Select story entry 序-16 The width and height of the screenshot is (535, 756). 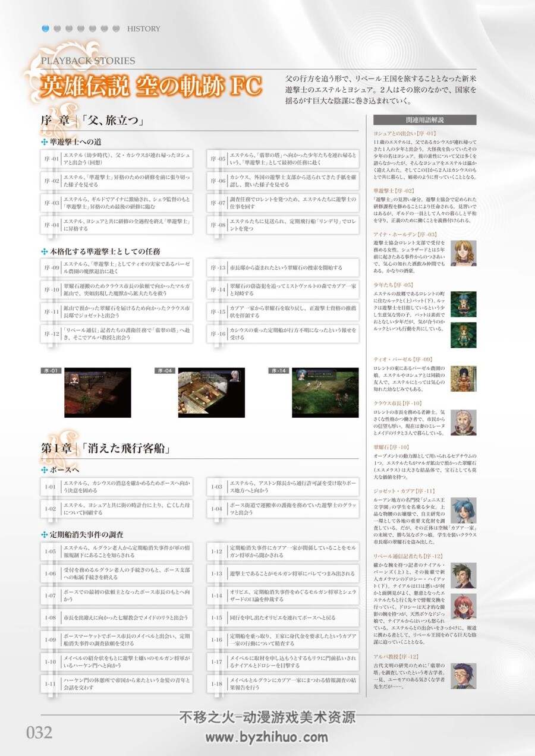click(x=283, y=333)
